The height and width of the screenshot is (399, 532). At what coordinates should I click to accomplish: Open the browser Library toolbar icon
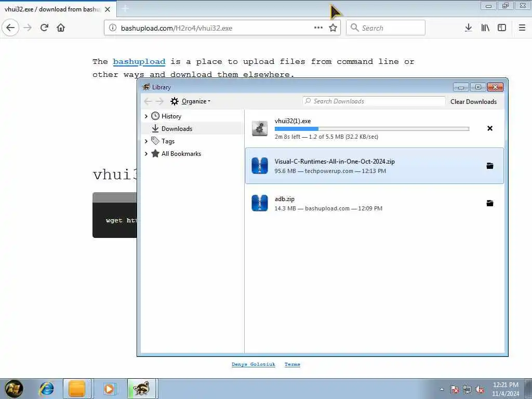click(485, 28)
